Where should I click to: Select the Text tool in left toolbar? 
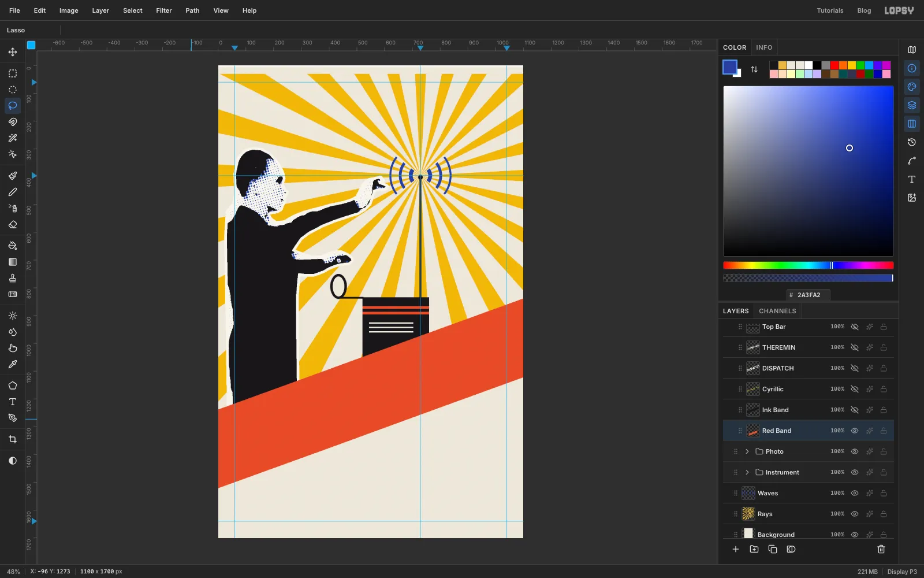pos(13,402)
